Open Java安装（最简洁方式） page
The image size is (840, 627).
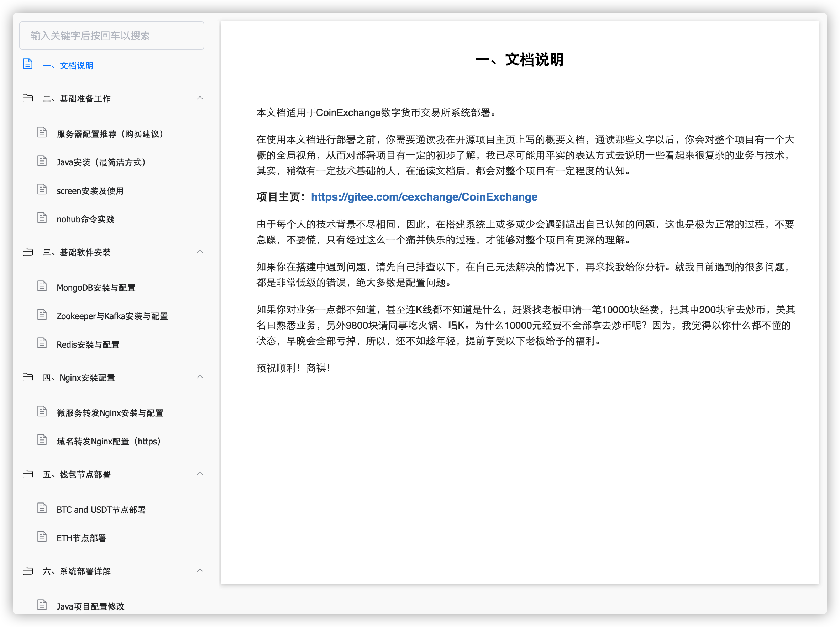point(102,162)
